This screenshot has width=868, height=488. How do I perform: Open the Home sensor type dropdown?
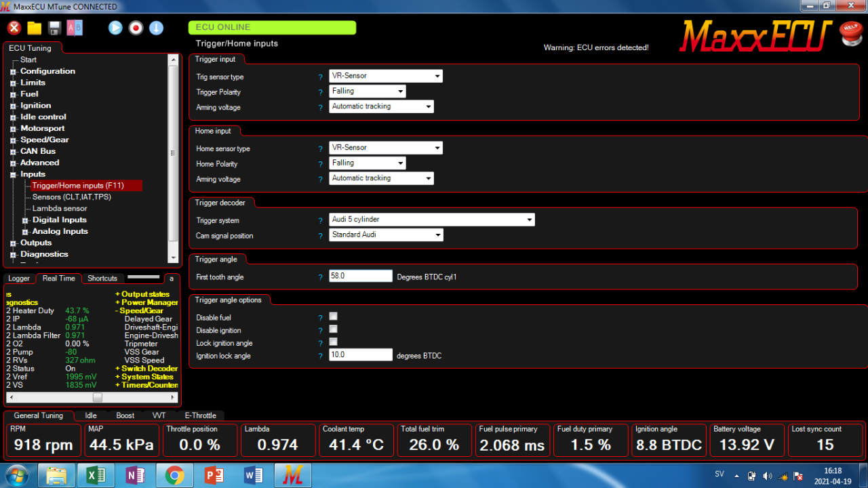pos(386,148)
